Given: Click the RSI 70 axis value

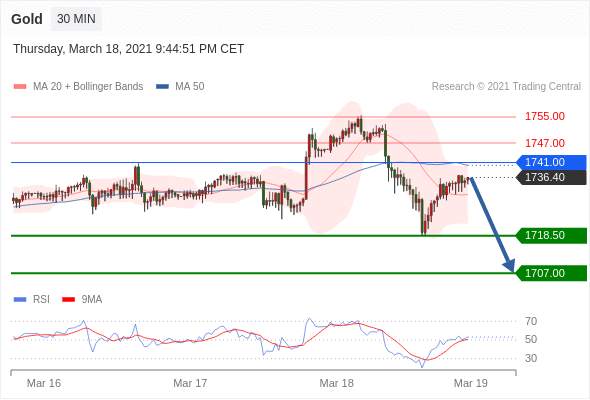Looking at the screenshot, I should tap(531, 321).
